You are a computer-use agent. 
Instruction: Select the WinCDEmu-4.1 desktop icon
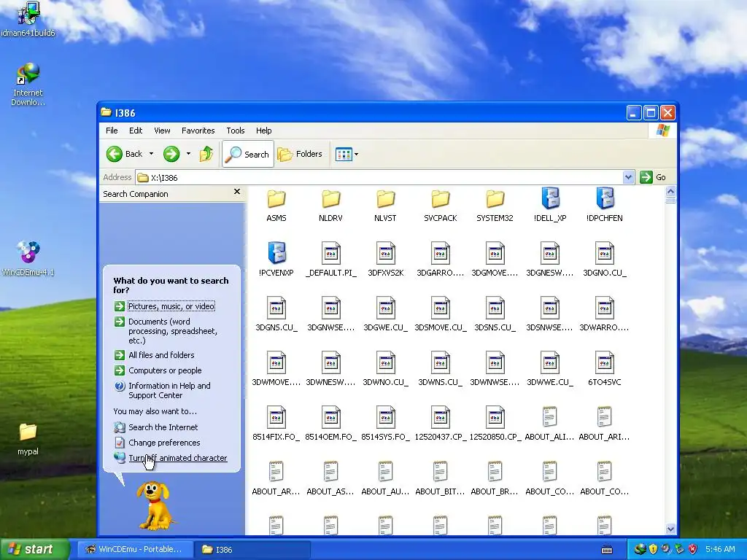(x=28, y=259)
